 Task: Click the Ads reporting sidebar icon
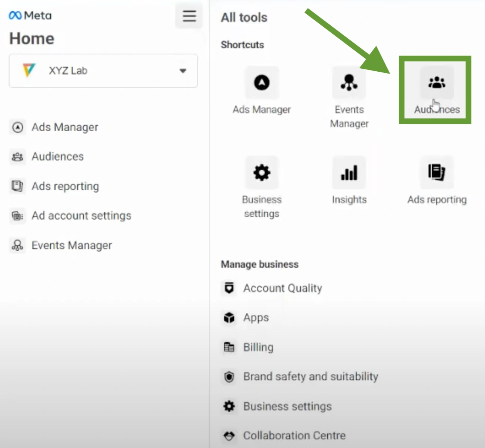[x=18, y=186]
